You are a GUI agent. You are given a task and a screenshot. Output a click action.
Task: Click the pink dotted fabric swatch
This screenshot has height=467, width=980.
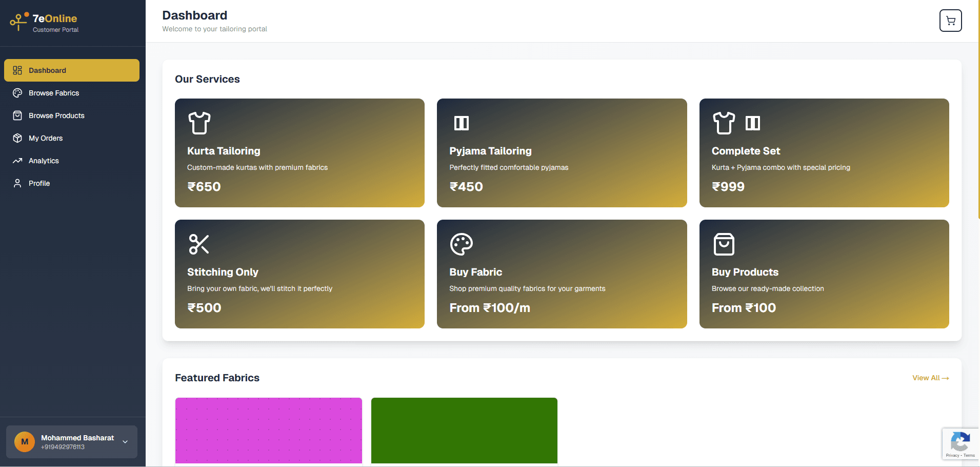pos(268,431)
